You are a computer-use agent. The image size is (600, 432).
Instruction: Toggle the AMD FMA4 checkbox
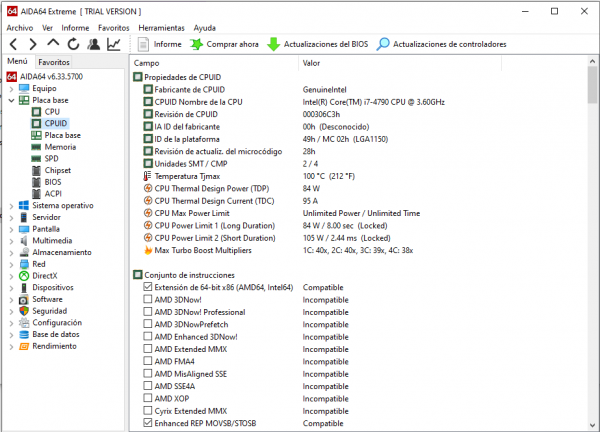pyautogui.click(x=148, y=361)
